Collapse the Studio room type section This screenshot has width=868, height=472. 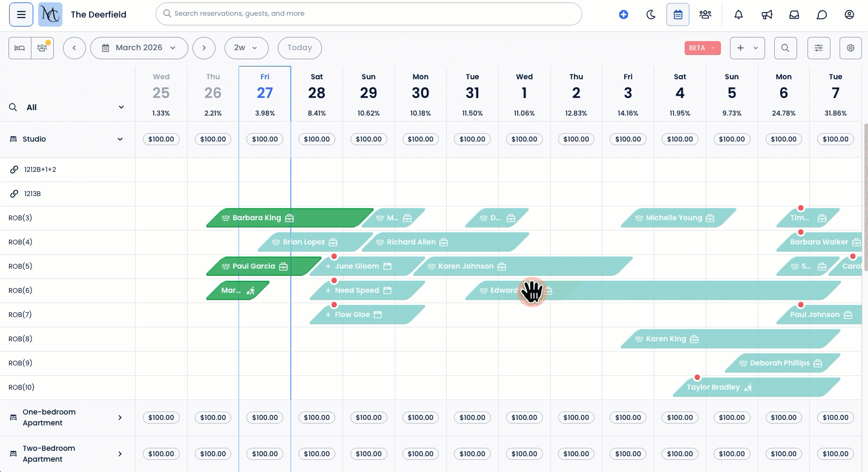pyautogui.click(x=120, y=139)
